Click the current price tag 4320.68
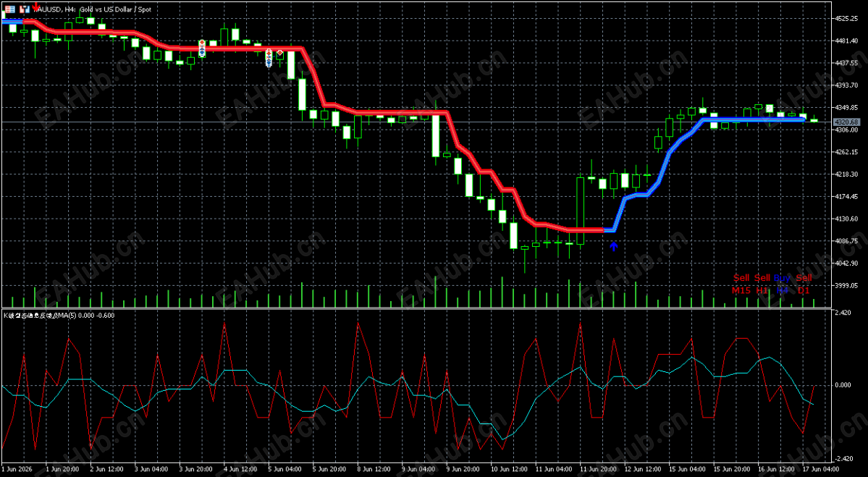 pyautogui.click(x=846, y=122)
